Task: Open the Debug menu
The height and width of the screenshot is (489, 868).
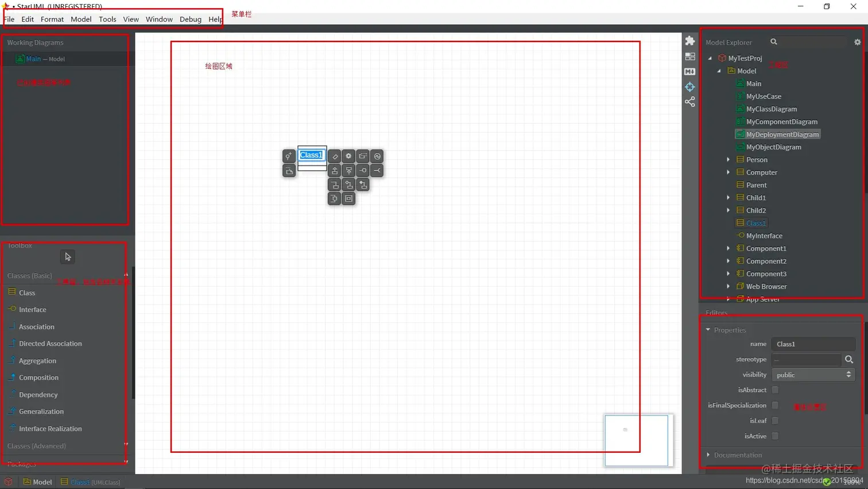Action: (x=191, y=19)
